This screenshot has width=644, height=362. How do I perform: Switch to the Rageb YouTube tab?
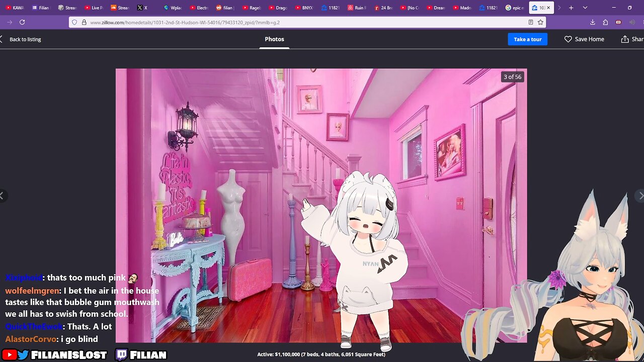click(251, 8)
